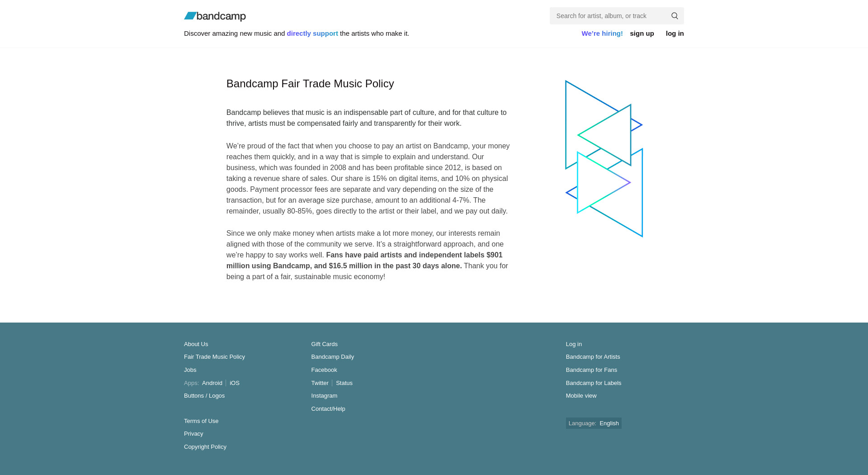Open Contact/Help page
The width and height of the screenshot is (868, 475).
[328, 409]
